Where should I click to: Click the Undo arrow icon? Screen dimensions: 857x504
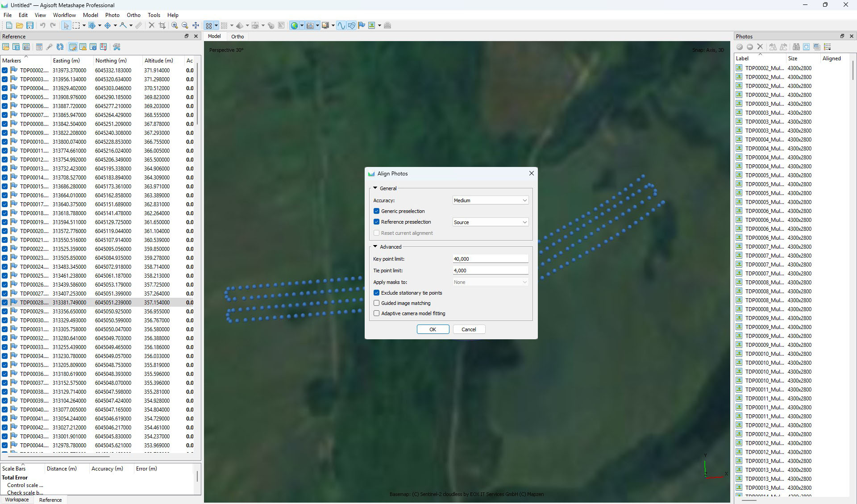[x=42, y=25]
